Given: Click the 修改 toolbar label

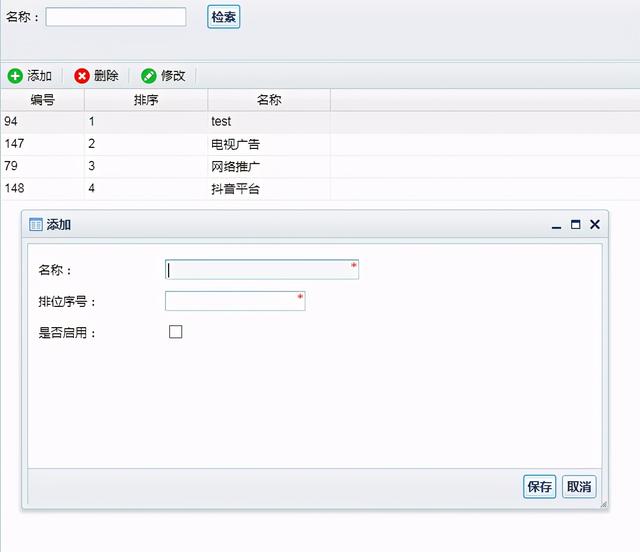Looking at the screenshot, I should tap(173, 76).
